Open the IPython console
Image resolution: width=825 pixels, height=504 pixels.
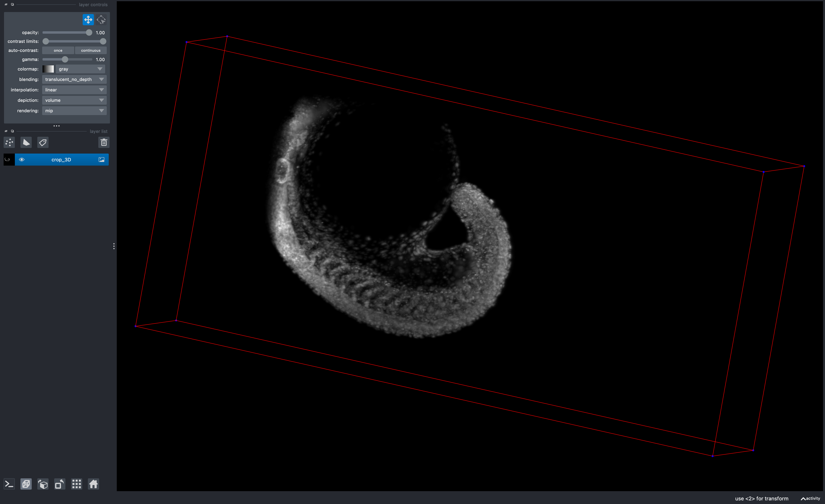tap(9, 484)
